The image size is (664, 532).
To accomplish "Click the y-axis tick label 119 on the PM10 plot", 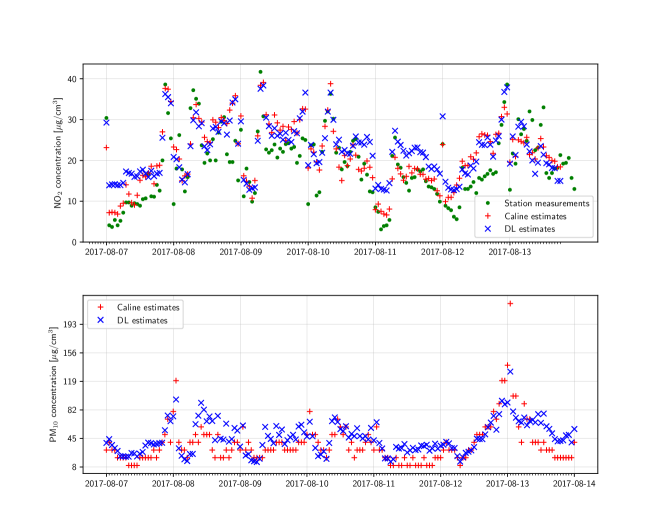I will click(70, 381).
